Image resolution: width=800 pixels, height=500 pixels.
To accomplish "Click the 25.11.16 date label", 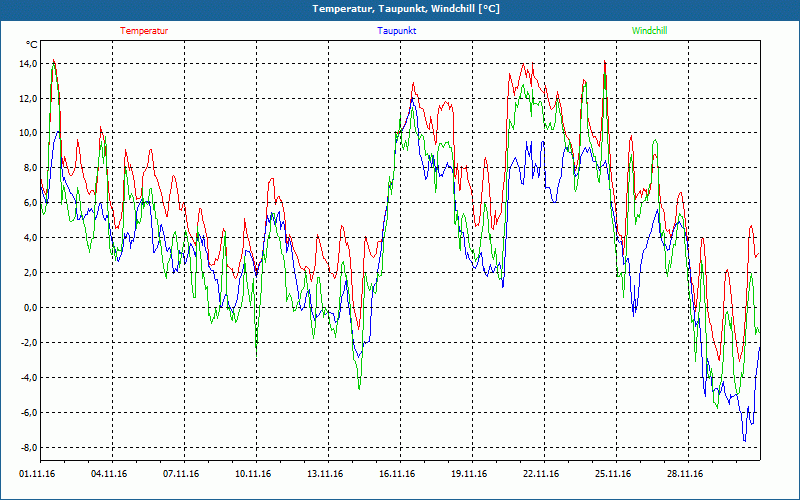I will click(x=613, y=474).
